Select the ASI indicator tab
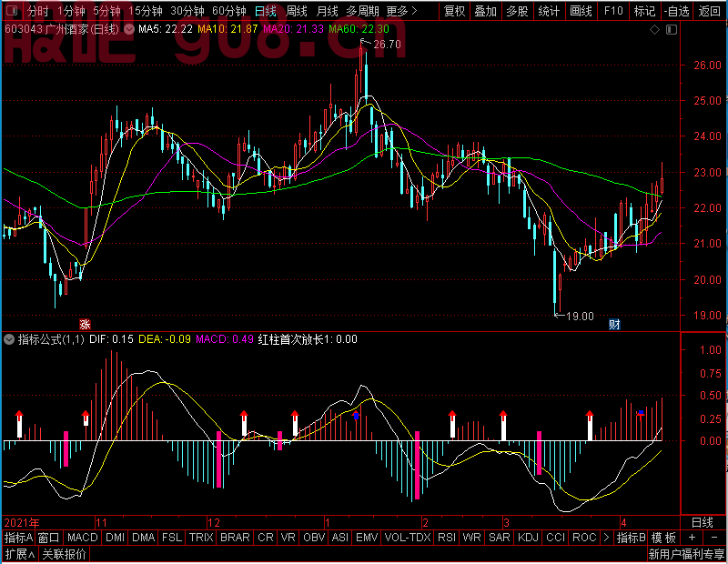Viewport: 728px width, 564px height. pyautogui.click(x=340, y=538)
